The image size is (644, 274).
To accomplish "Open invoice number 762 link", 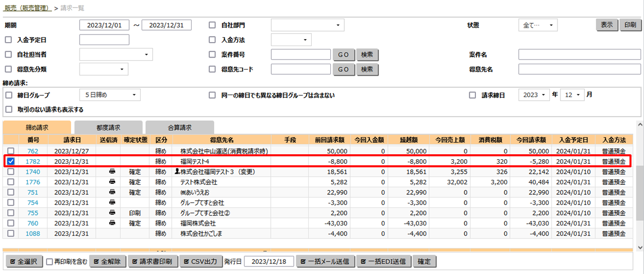I will 33,151.
